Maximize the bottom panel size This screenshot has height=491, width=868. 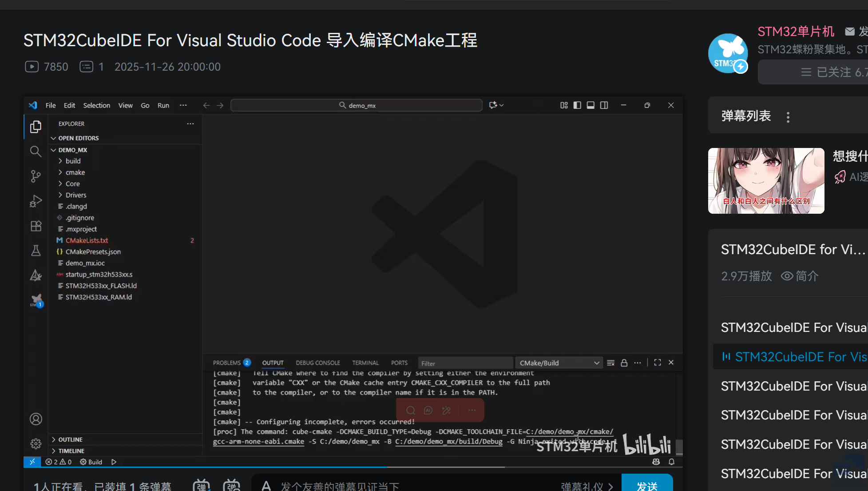click(658, 363)
